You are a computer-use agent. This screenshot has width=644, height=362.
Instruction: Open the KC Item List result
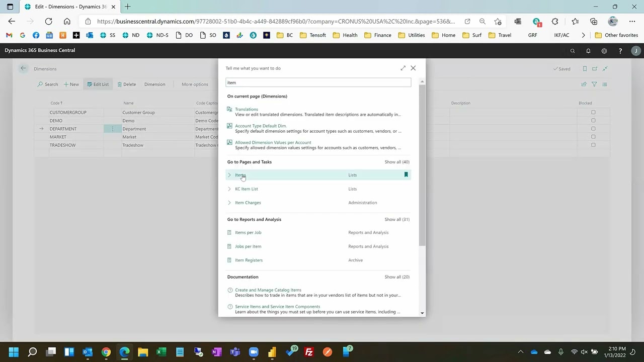(x=247, y=189)
